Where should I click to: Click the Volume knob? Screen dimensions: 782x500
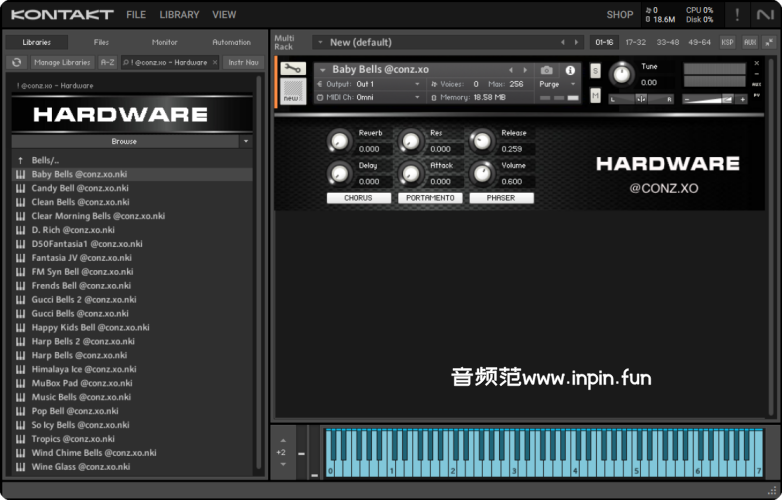483,174
